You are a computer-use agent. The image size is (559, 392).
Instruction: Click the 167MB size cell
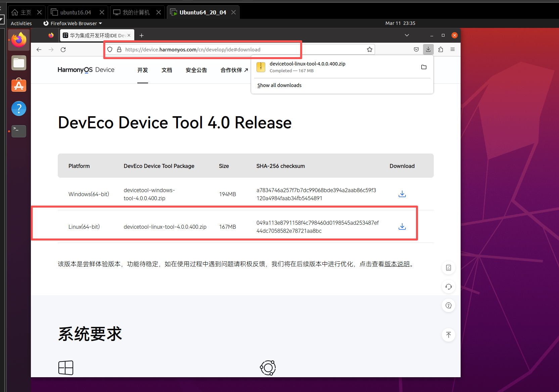tap(228, 227)
